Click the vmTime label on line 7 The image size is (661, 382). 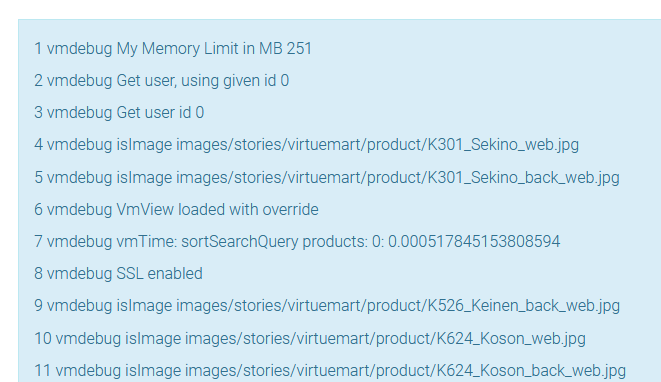147,242
